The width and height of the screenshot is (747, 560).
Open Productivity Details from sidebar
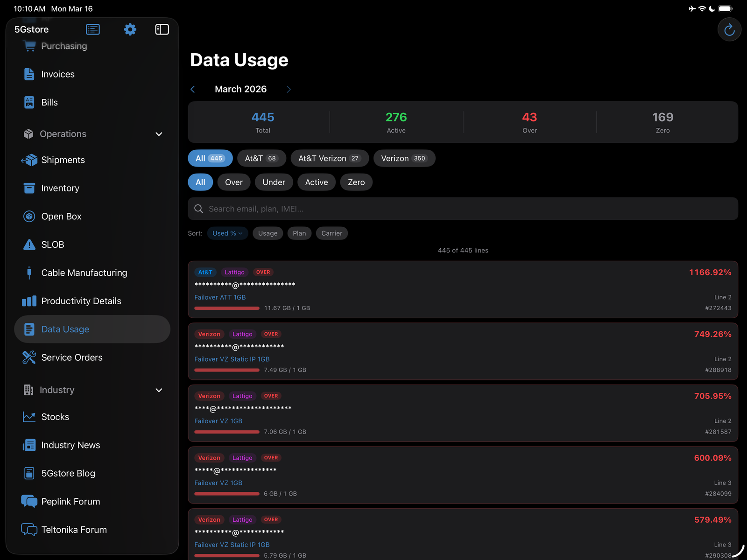tap(81, 301)
